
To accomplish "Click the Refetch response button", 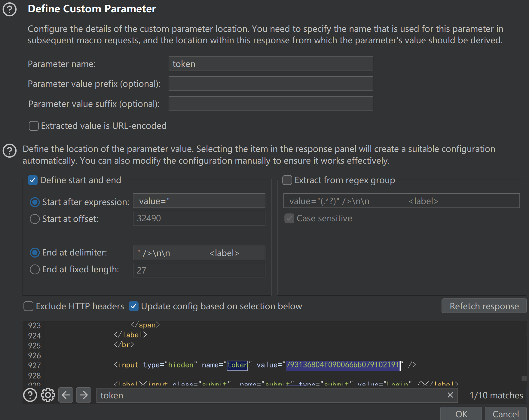I will point(484,306).
